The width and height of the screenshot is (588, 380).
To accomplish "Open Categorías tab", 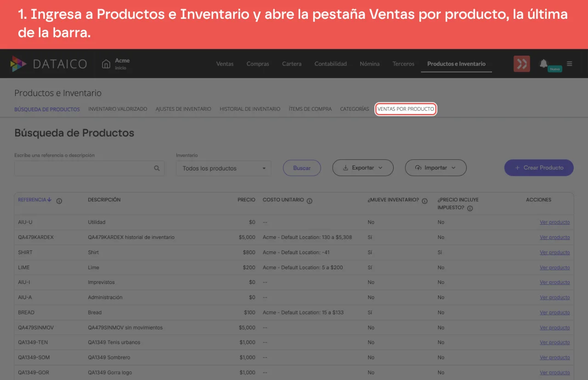I will click(x=355, y=109).
